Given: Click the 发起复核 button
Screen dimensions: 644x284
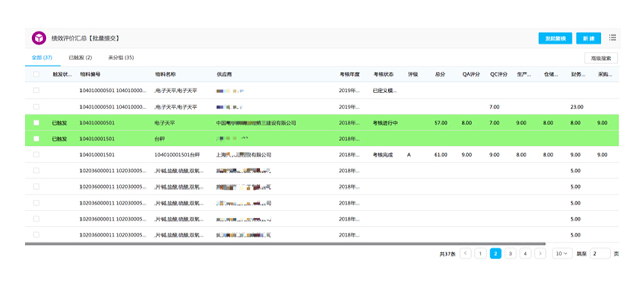Looking at the screenshot, I should click(555, 39).
